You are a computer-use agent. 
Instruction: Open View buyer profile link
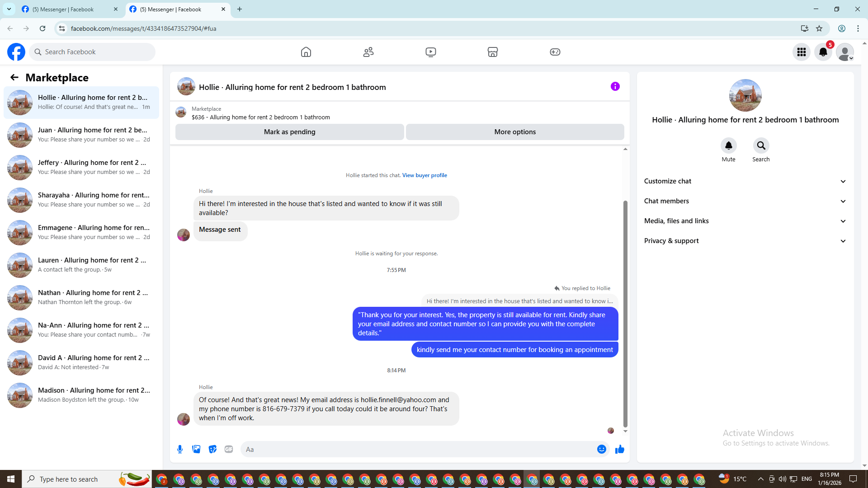point(425,175)
